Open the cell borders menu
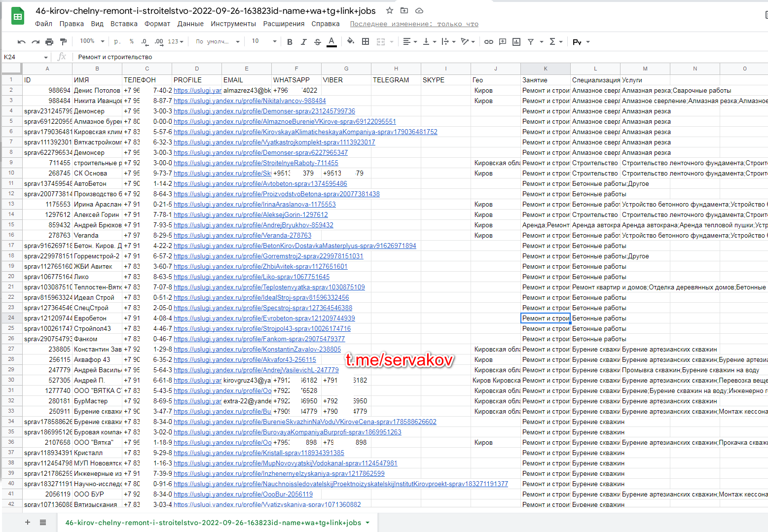768x532 pixels. [x=366, y=41]
